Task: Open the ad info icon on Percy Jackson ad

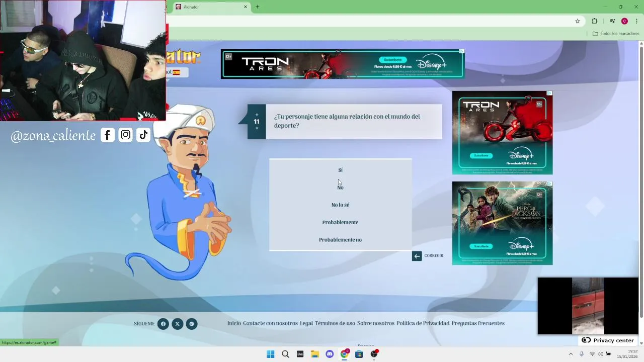Action: click(x=549, y=184)
